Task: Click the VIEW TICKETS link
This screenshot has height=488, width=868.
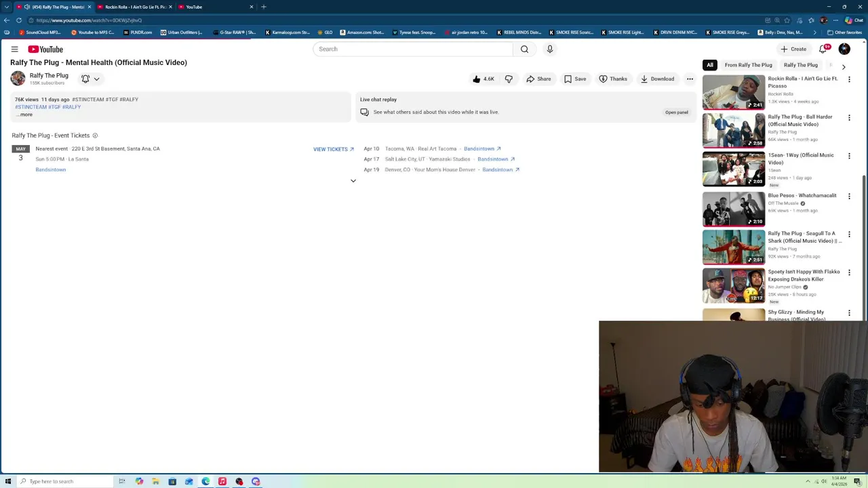Action: 334,149
